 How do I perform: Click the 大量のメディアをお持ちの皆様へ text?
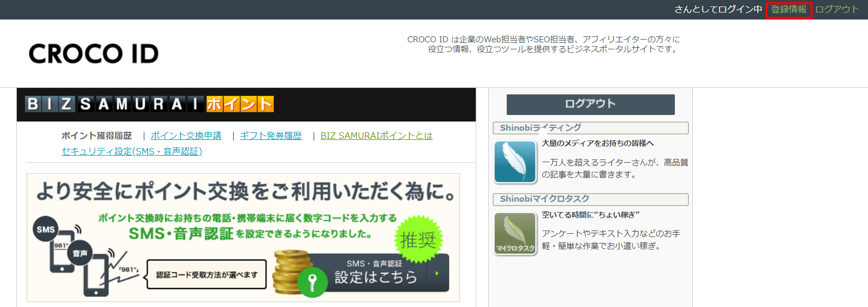(598, 143)
